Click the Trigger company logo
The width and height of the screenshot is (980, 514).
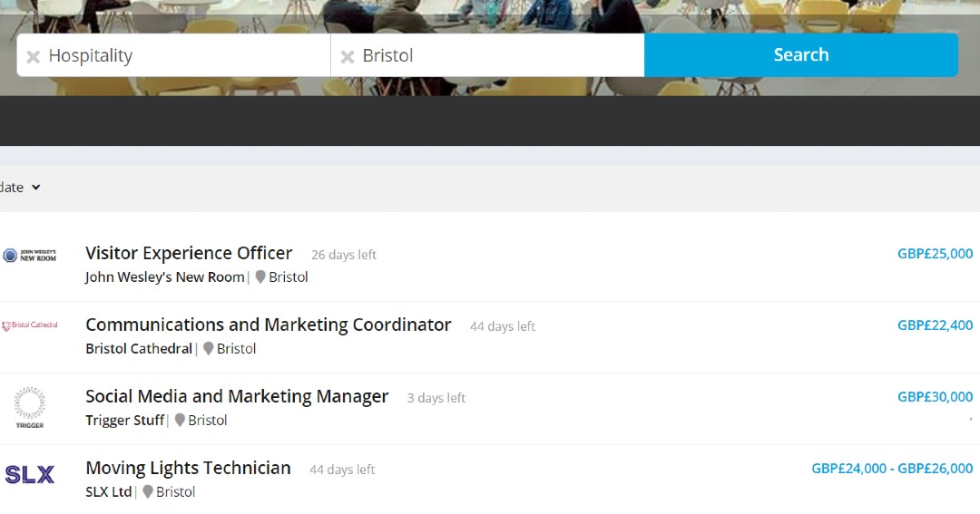[x=29, y=407]
